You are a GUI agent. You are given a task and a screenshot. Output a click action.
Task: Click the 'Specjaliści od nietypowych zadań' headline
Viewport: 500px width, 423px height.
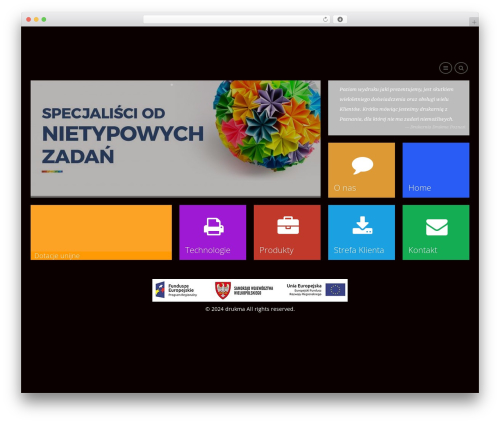point(123,135)
